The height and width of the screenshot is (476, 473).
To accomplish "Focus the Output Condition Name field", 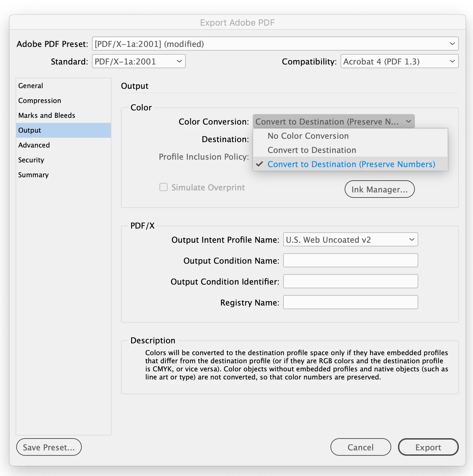I will click(350, 261).
